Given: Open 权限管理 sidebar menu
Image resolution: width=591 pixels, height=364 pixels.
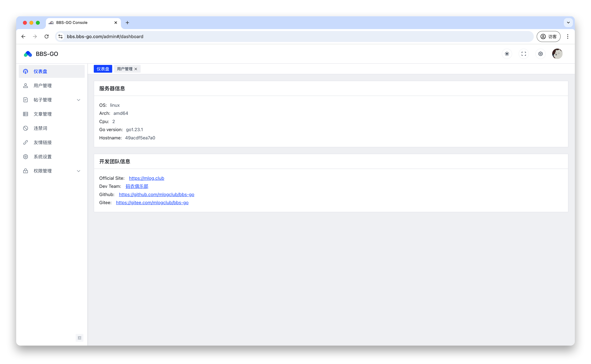Looking at the screenshot, I should pyautogui.click(x=52, y=171).
